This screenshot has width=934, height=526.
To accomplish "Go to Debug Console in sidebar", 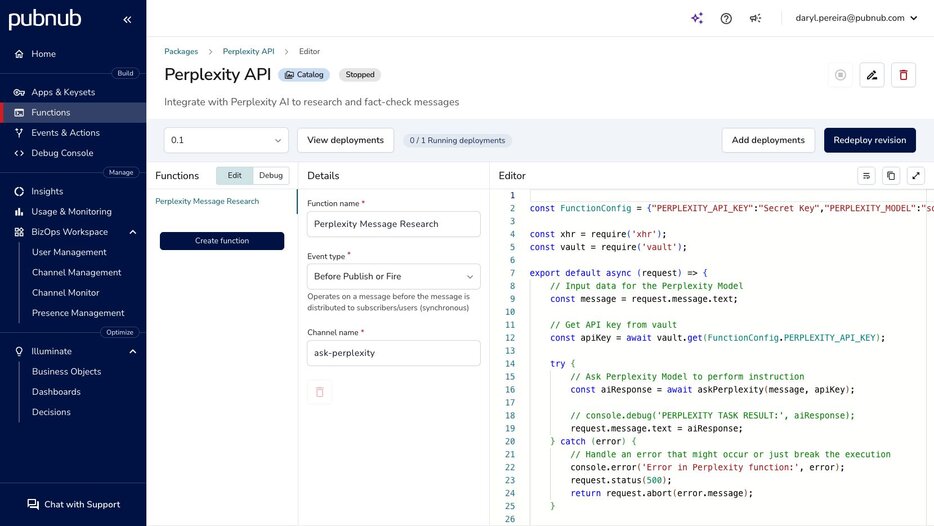I will [x=62, y=153].
